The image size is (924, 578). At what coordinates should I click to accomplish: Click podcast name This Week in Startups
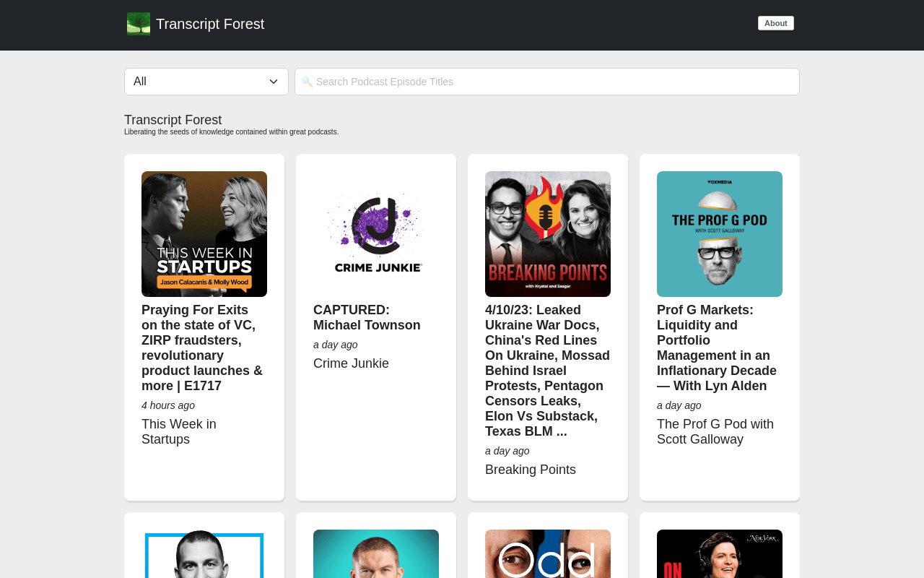pos(179,432)
